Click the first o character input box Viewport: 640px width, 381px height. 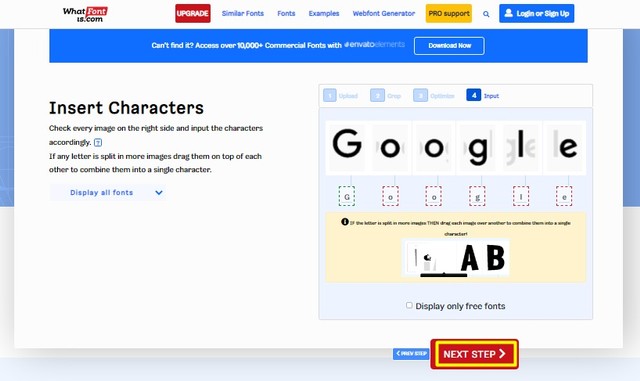click(x=390, y=196)
